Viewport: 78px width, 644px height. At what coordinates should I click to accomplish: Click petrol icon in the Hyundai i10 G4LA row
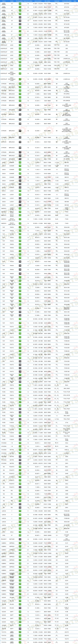coord(20,446)
